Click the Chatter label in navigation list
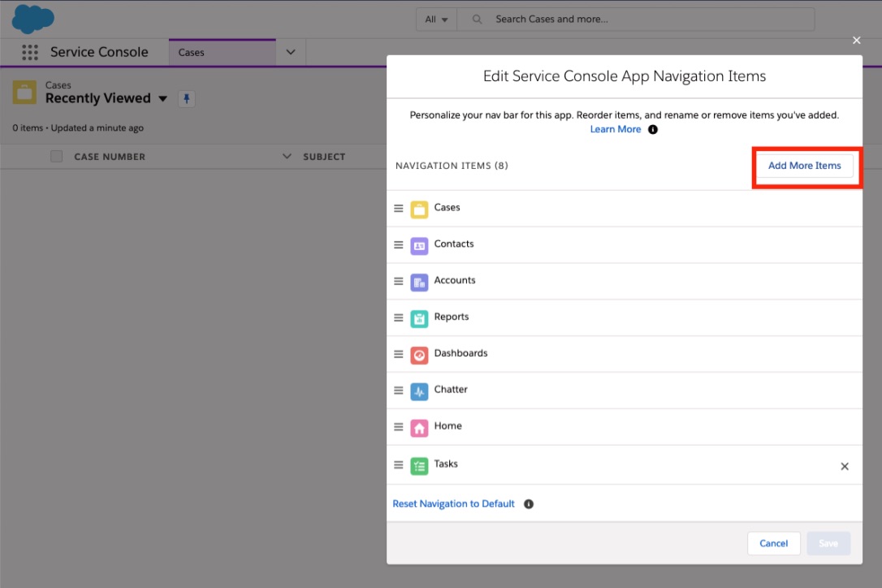The height and width of the screenshot is (588, 882). (451, 390)
